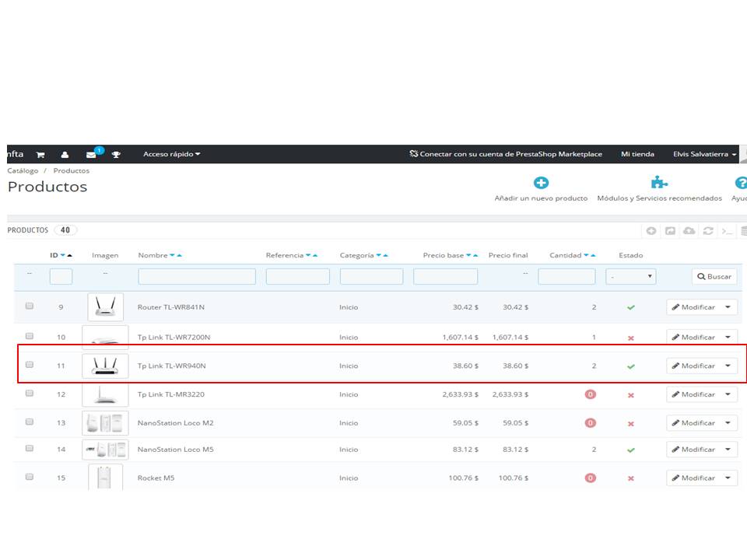
Task: Click the Referencia filter input field
Action: 298,277
